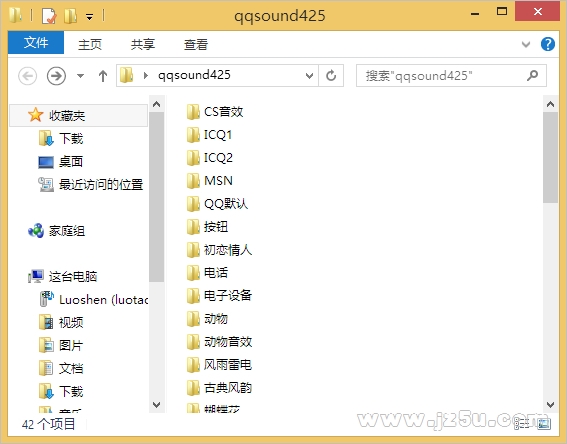Screen dimensions: 567x444
Task: Click the window folder icon in title bar
Action: pyautogui.click(x=15, y=15)
